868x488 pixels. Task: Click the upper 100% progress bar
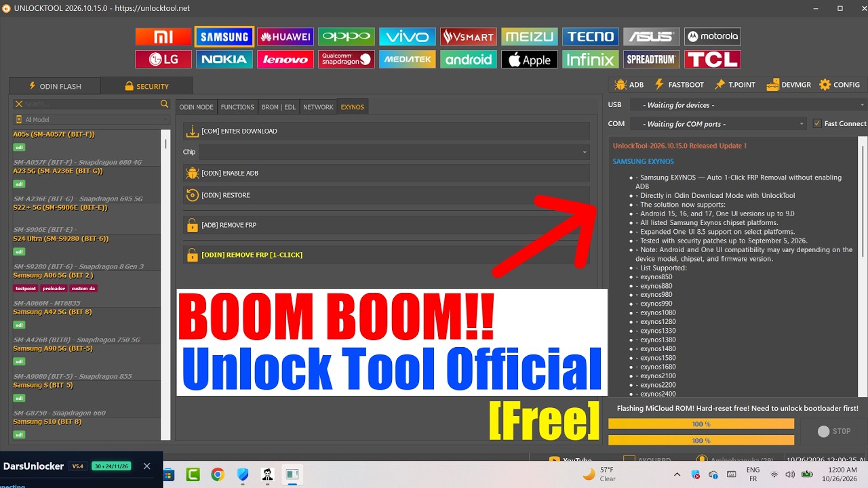pyautogui.click(x=701, y=424)
